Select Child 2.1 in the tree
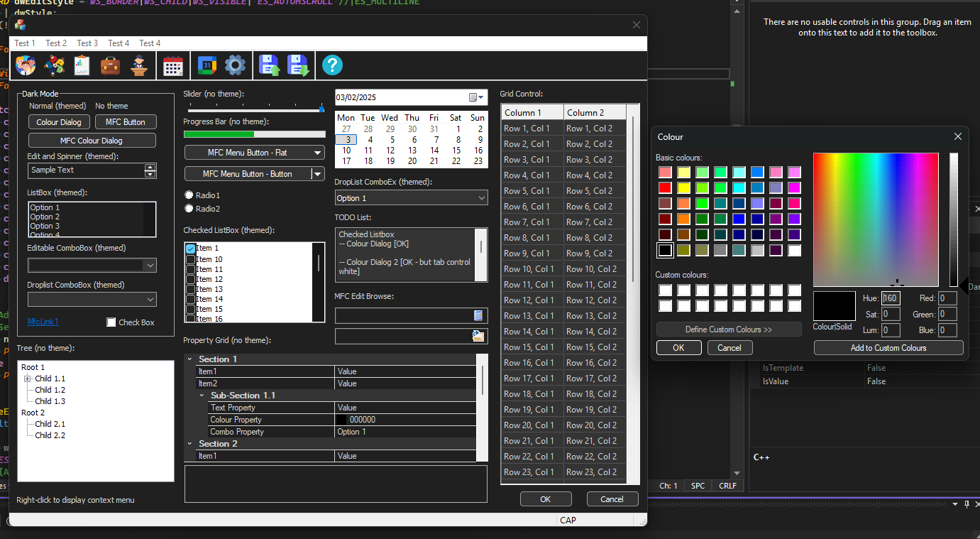The height and width of the screenshot is (539, 980). pyautogui.click(x=50, y=424)
